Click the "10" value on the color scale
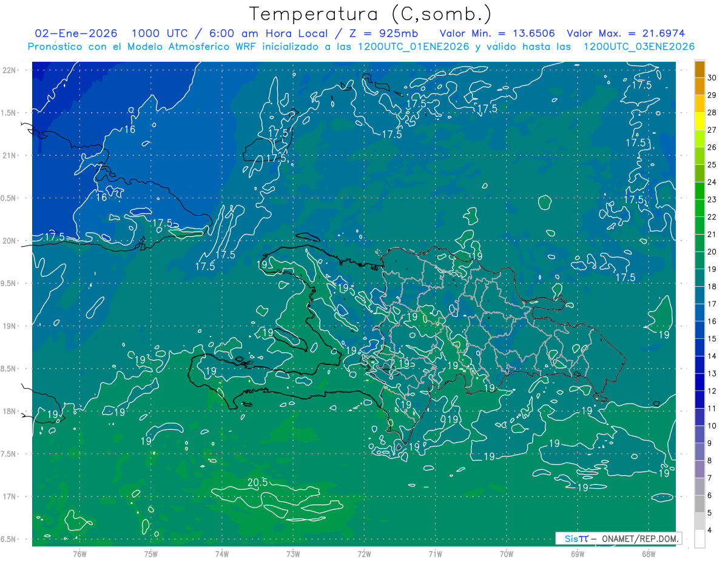This screenshot has height=562, width=728. pyautogui.click(x=712, y=426)
